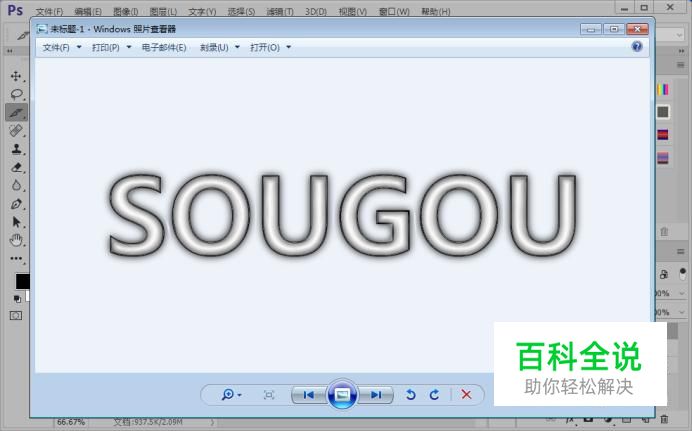The image size is (692, 431).
Task: Open Photoshop 滤镜(T) menu
Action: click(280, 11)
